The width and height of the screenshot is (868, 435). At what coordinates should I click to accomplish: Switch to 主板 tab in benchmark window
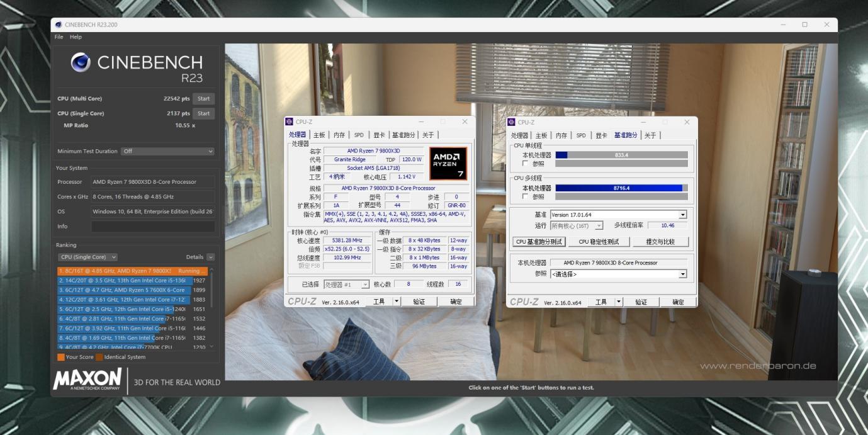coord(541,135)
